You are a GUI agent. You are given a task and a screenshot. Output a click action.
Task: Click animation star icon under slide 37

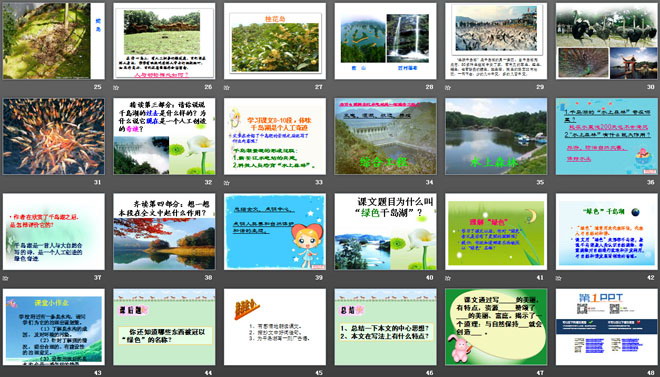pos(5,278)
